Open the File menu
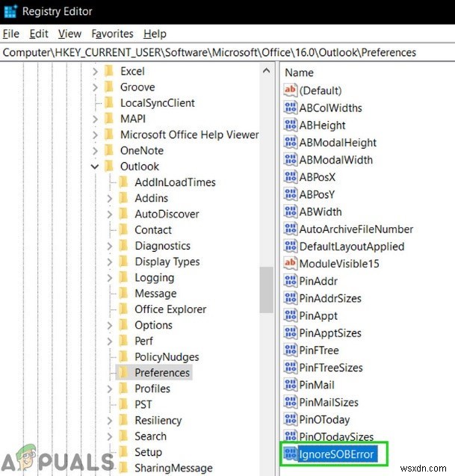 pos(11,34)
